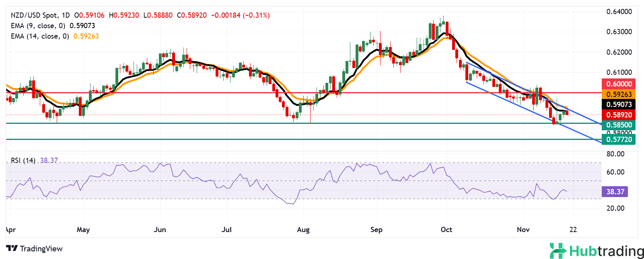The image size is (644, 259).
Task: Click the Nov label on time axis
Action: (x=523, y=230)
